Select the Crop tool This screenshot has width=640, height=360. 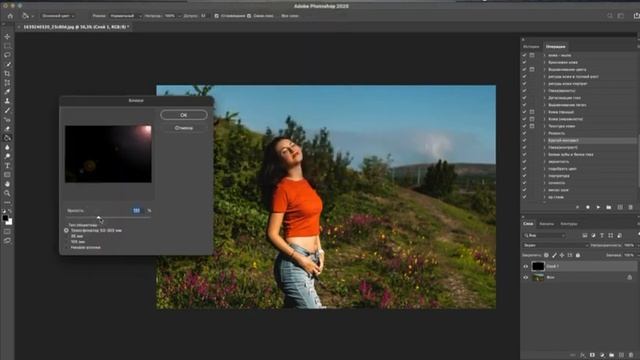(x=7, y=73)
